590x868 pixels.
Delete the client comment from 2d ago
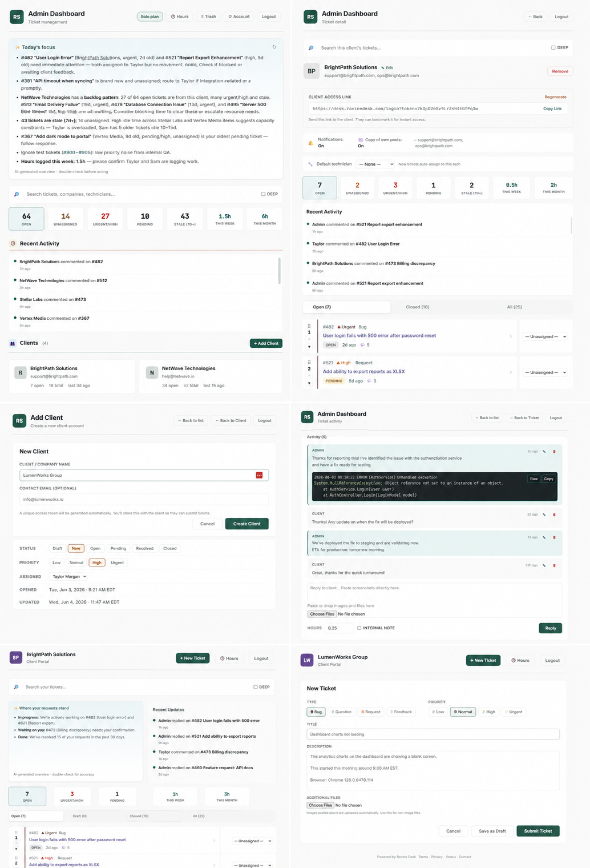(554, 515)
